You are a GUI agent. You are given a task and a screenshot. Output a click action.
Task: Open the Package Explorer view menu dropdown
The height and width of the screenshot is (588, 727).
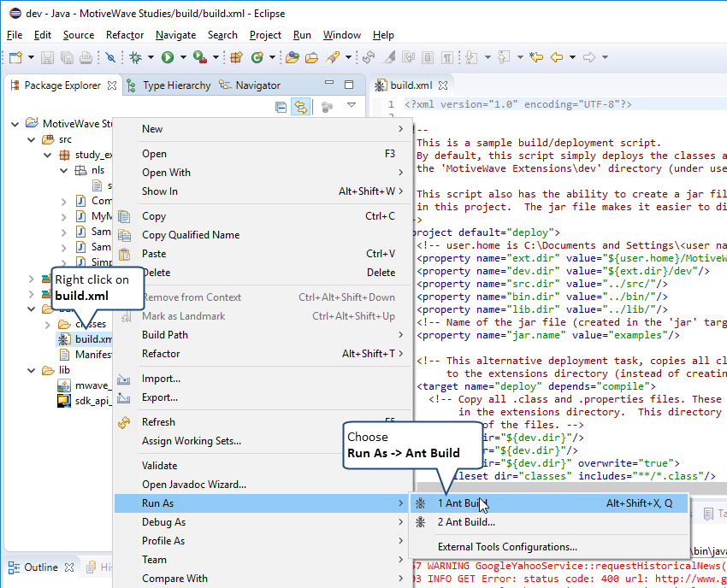351,106
